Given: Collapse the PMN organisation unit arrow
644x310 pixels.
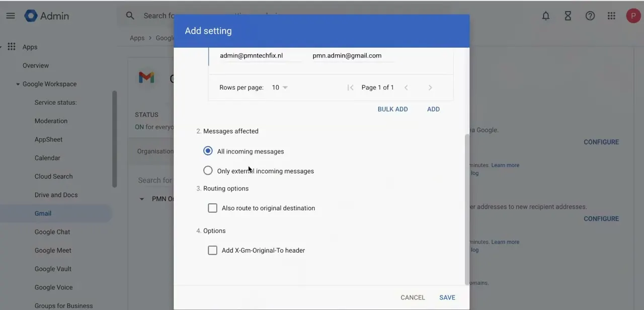Looking at the screenshot, I should coord(142,199).
